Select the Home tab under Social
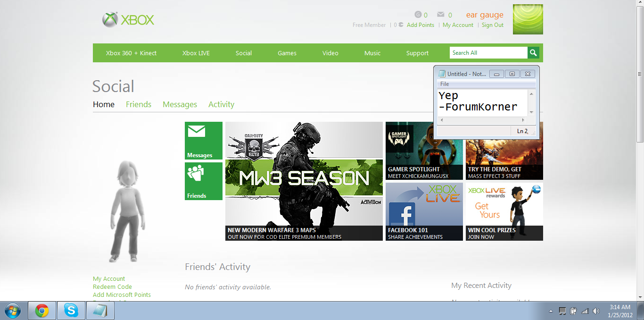Screen dimensions: 644x320 point(104,104)
